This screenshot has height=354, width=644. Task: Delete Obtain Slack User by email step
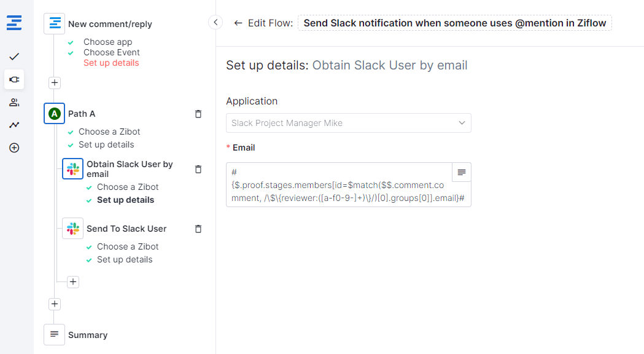tap(198, 169)
